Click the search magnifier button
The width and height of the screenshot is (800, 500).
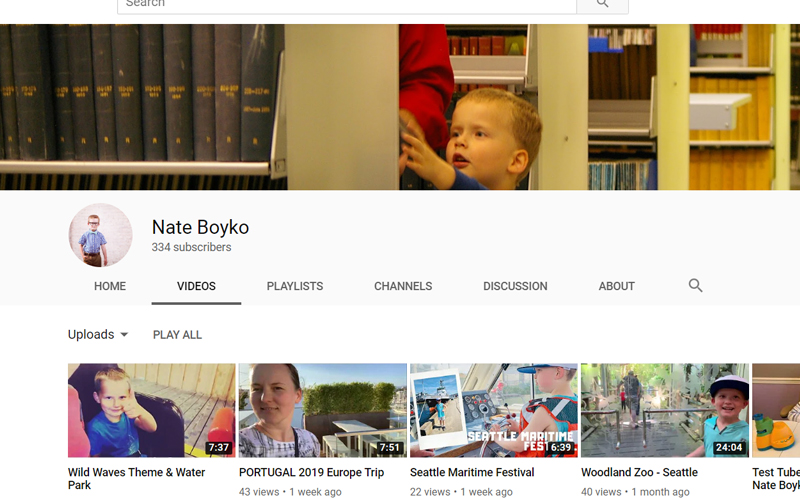click(x=602, y=5)
